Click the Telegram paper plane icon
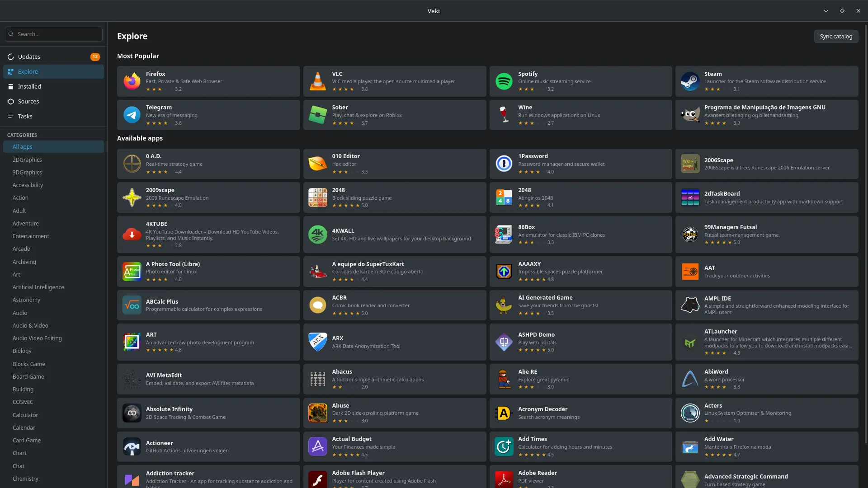This screenshot has height=488, width=868. click(132, 115)
